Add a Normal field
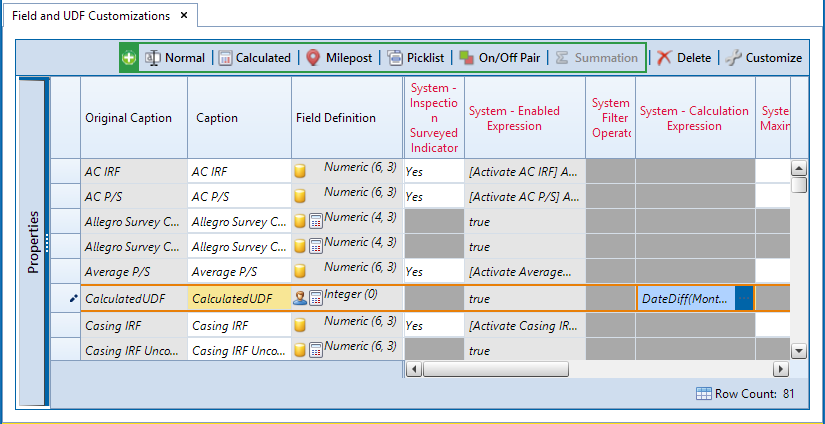This screenshot has width=825, height=424. tap(175, 58)
